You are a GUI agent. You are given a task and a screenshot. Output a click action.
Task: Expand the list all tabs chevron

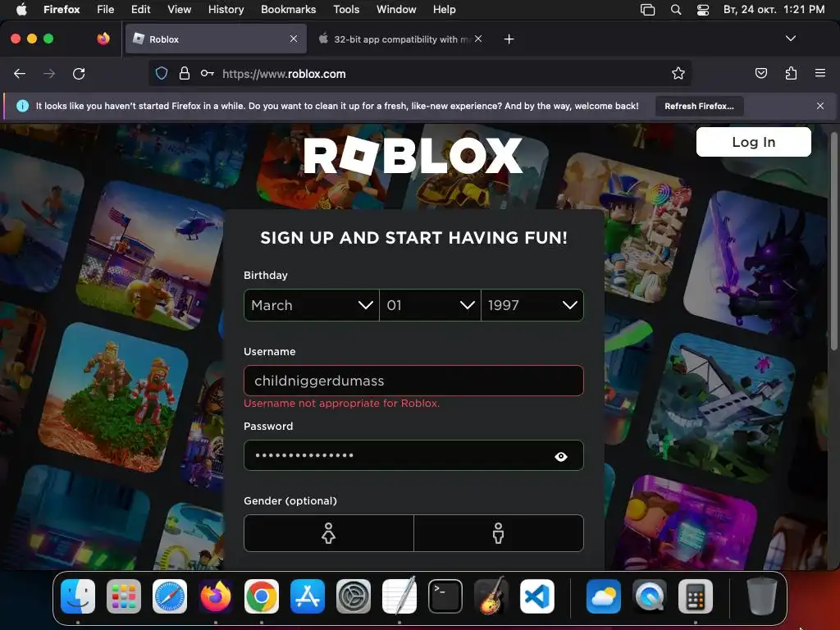791,39
